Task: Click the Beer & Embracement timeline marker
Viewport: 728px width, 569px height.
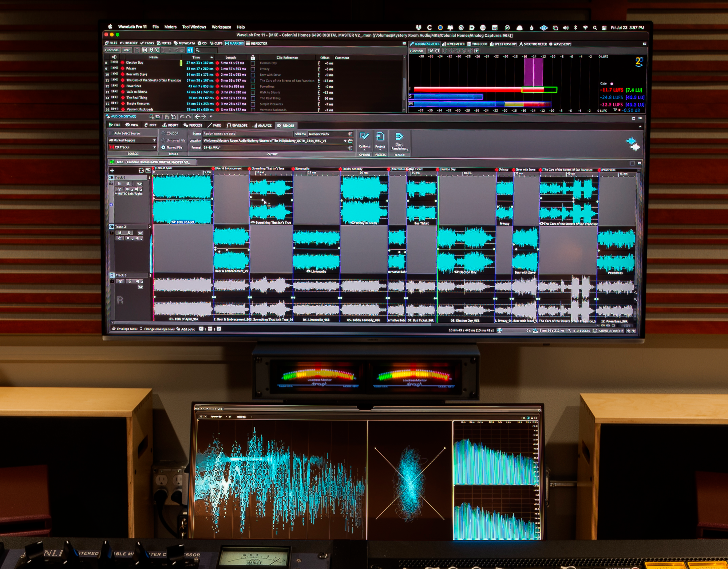Action: point(214,169)
